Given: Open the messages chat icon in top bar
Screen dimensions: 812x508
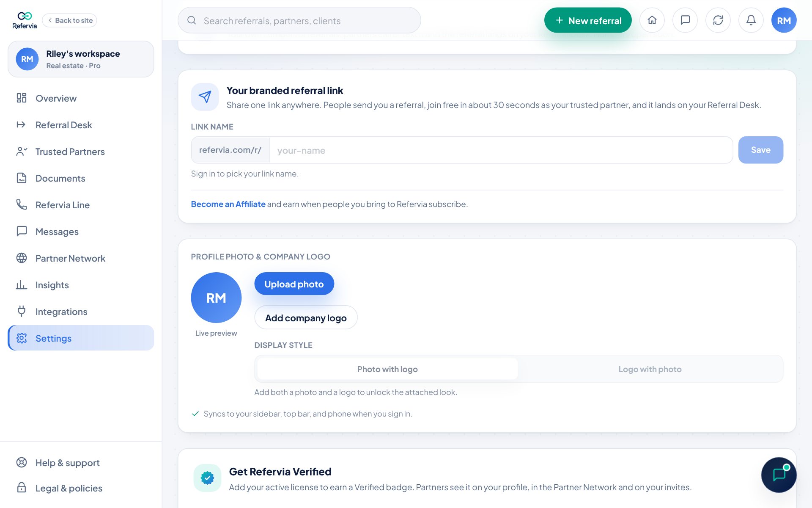Looking at the screenshot, I should pyautogui.click(x=685, y=20).
